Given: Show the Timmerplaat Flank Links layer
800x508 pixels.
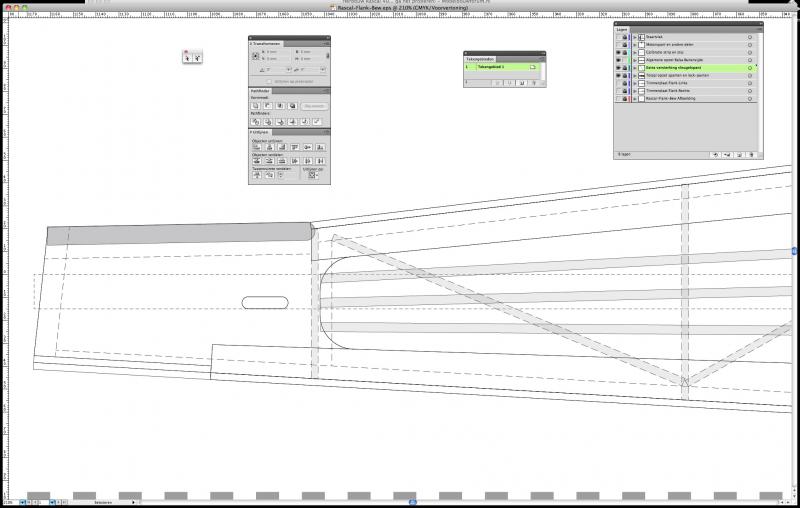Looking at the screenshot, I should point(618,83).
